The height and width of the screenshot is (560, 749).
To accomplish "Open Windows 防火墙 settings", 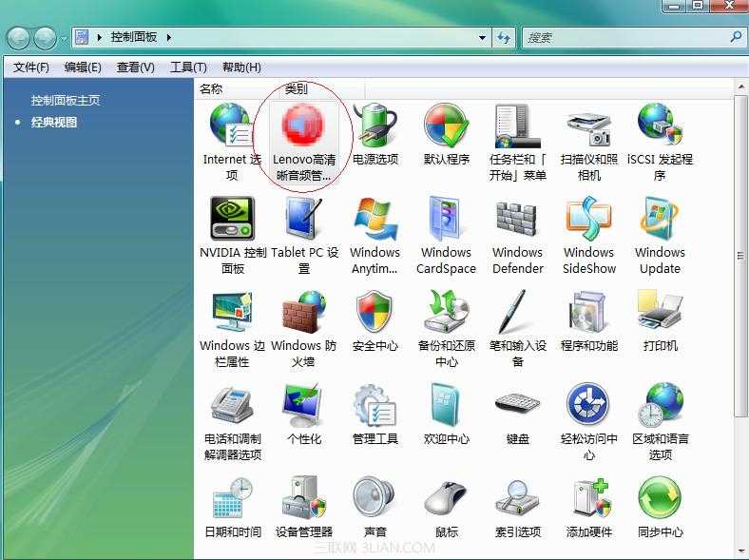I will [304, 312].
